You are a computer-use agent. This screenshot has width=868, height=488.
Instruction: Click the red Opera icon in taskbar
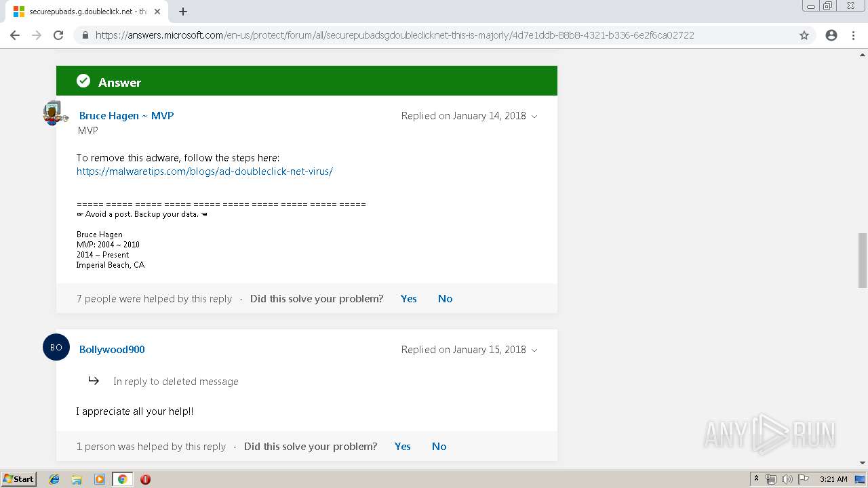[145, 479]
